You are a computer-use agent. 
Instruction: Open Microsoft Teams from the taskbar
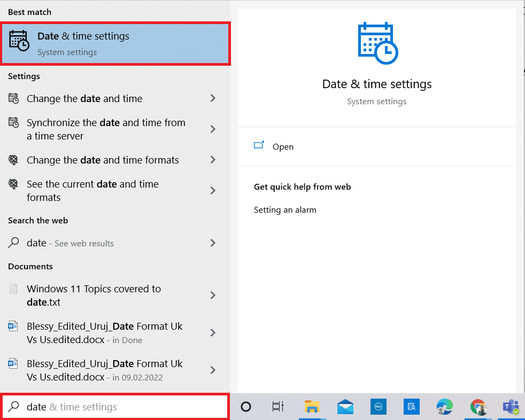coord(511,407)
